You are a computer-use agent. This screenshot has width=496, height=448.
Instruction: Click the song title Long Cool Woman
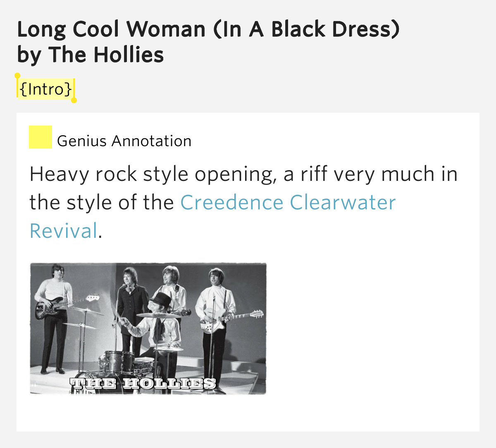pos(112,30)
